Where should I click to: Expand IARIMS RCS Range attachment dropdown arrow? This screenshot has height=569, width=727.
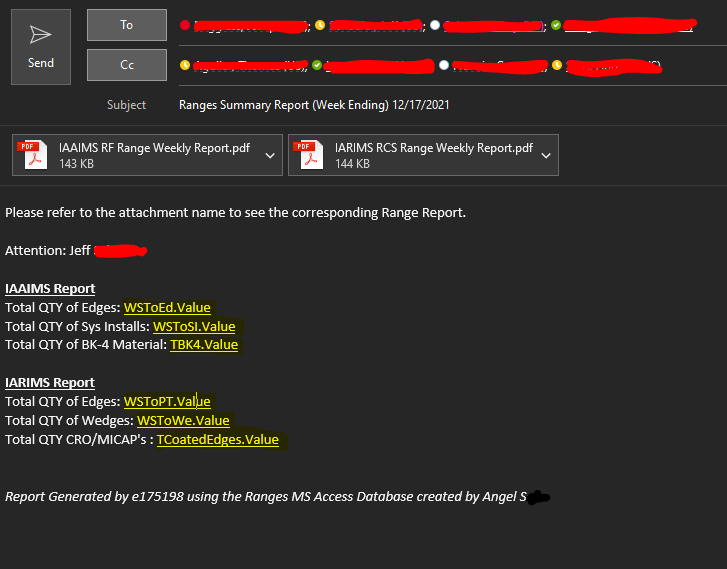pyautogui.click(x=546, y=156)
